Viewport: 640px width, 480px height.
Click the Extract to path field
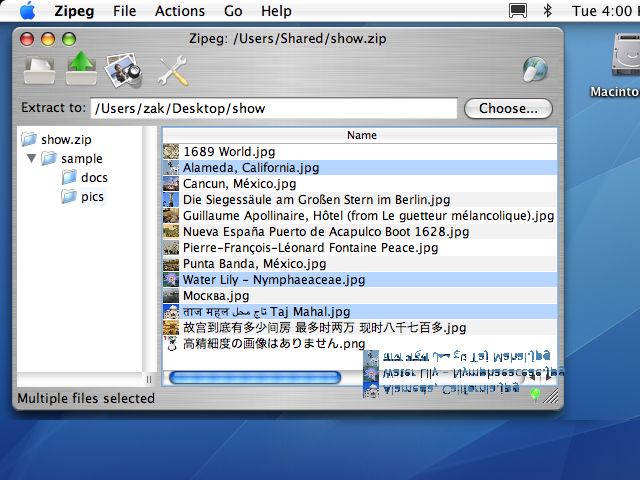click(x=273, y=109)
